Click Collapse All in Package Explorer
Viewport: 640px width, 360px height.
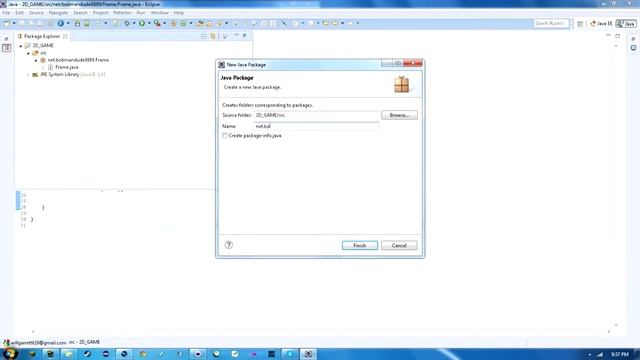coord(204,36)
